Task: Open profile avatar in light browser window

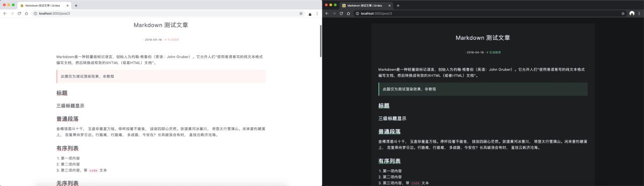Action: 310,14
